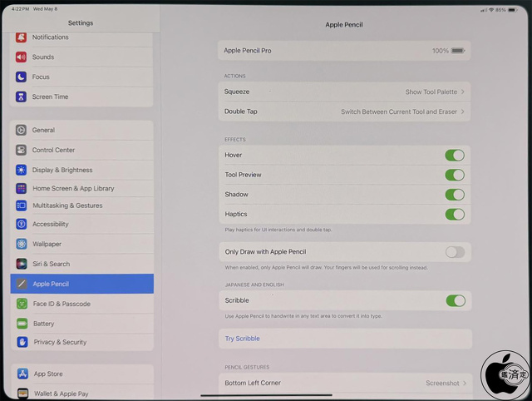Viewport: 532px width, 401px height.
Task: Tap the Apple Pencil Pro battery row
Action: pyautogui.click(x=344, y=51)
